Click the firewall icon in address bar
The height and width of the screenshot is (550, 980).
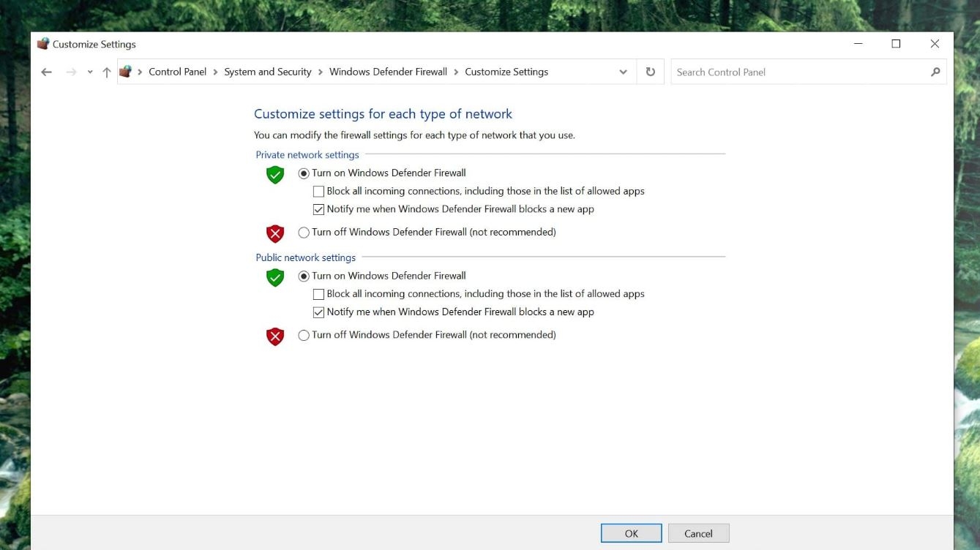126,72
